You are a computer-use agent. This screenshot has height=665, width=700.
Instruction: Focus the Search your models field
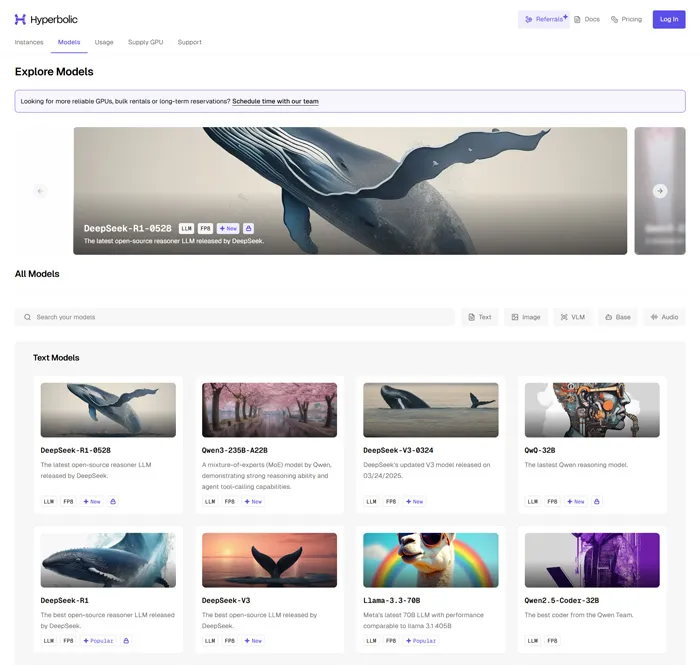click(234, 317)
